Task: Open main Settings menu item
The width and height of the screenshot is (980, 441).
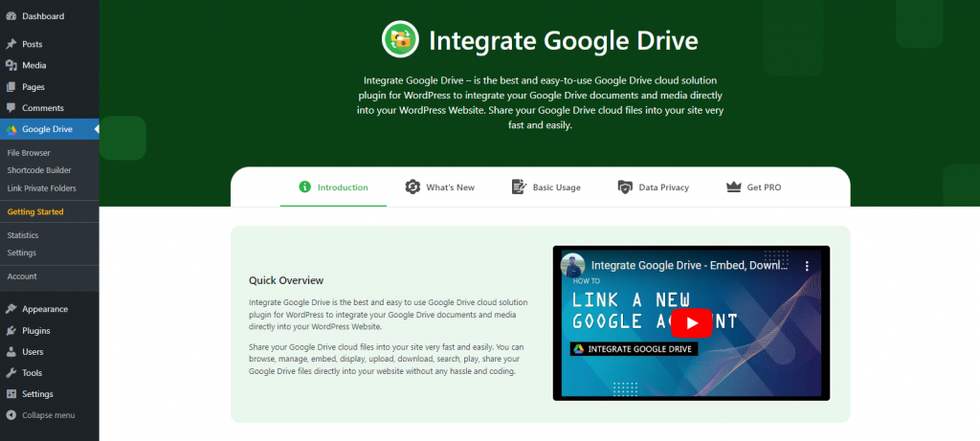Action: coord(50,394)
